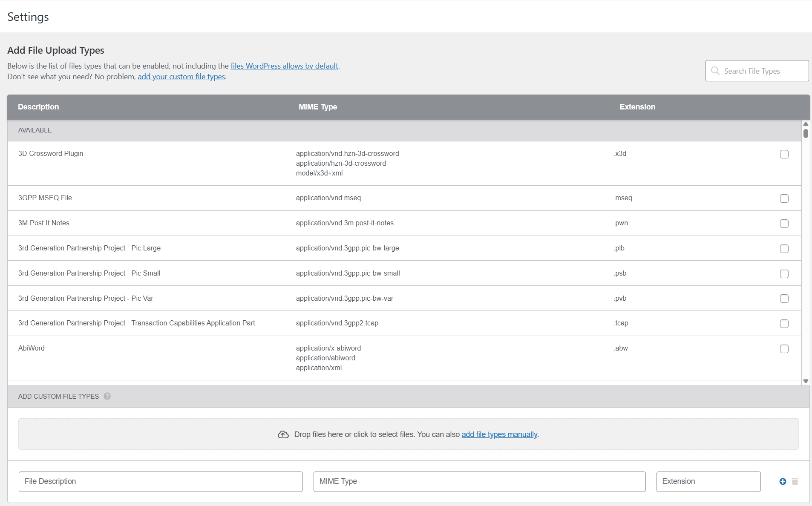This screenshot has width=812, height=506.
Task: Select the AbiWord file type checkbox
Action: [784, 349]
